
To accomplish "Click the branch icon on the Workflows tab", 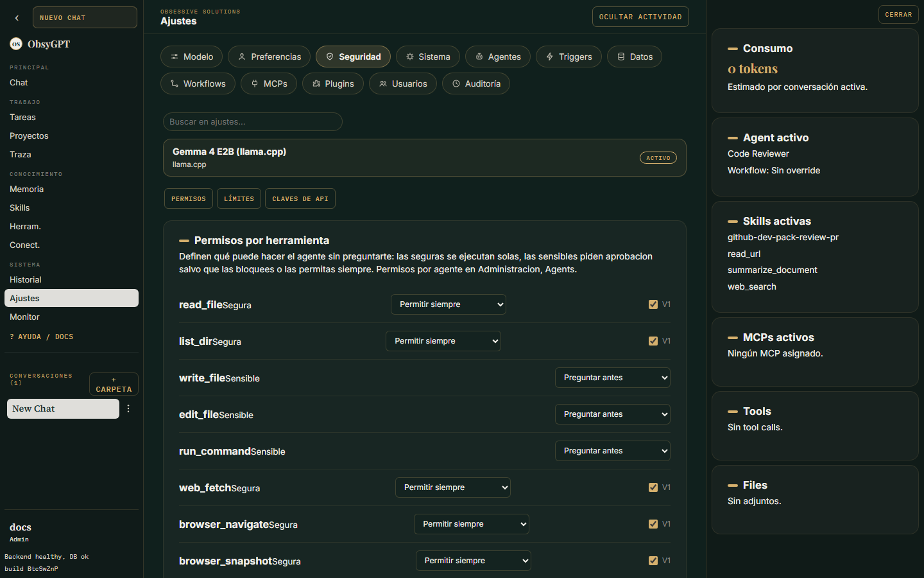I will tap(175, 83).
